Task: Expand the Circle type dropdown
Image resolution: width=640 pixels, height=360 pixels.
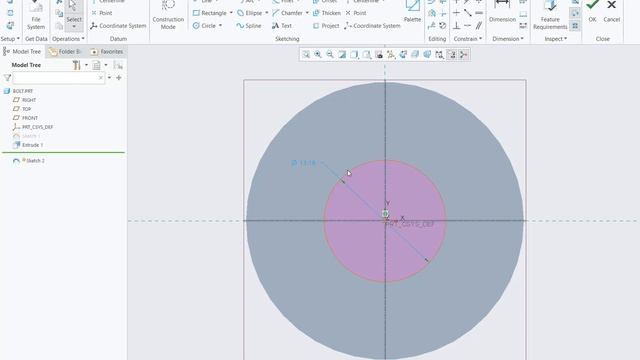Action: click(x=220, y=26)
